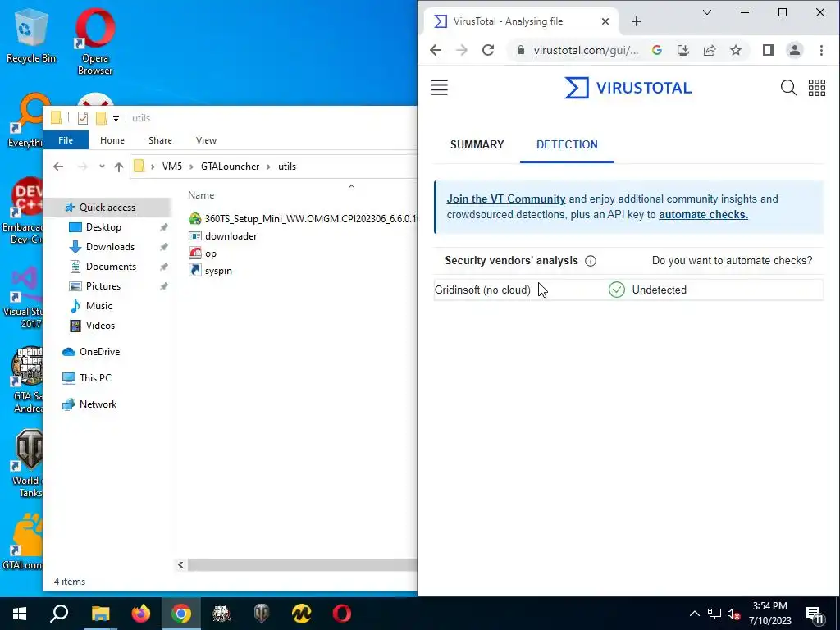840x630 pixels.
Task: Open the Chrome profile avatar
Action: tap(794, 50)
